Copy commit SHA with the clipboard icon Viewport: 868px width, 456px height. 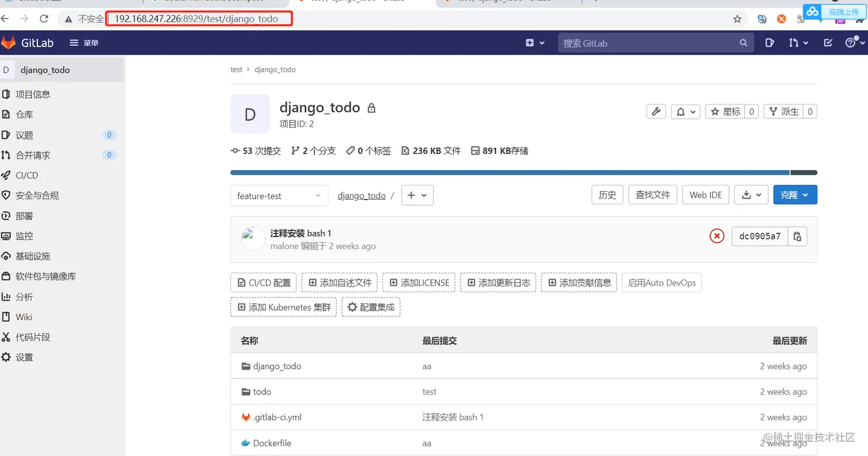pyautogui.click(x=797, y=236)
